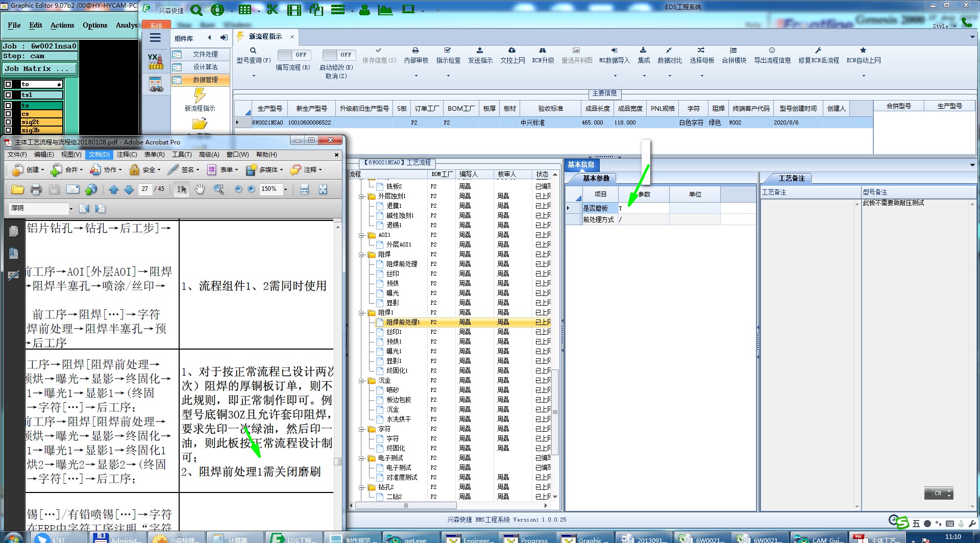
Task: Collapse the 字符 tree folder
Action: tap(361, 429)
